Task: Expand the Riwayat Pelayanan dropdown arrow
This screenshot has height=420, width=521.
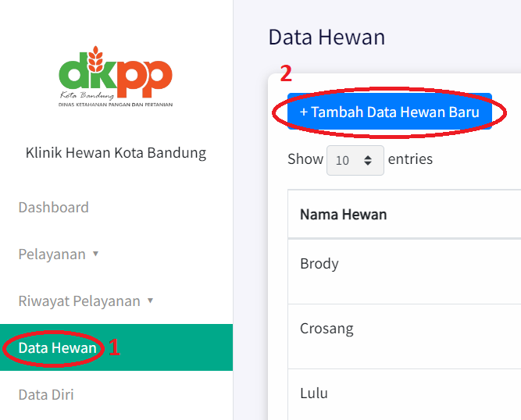Action: click(150, 301)
